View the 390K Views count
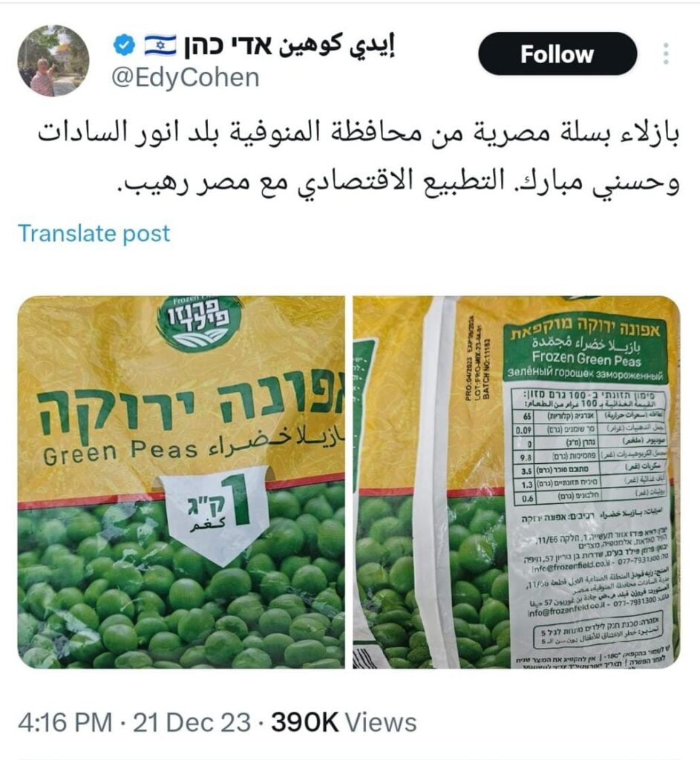Screen dimensions: 700x760 click(344, 722)
